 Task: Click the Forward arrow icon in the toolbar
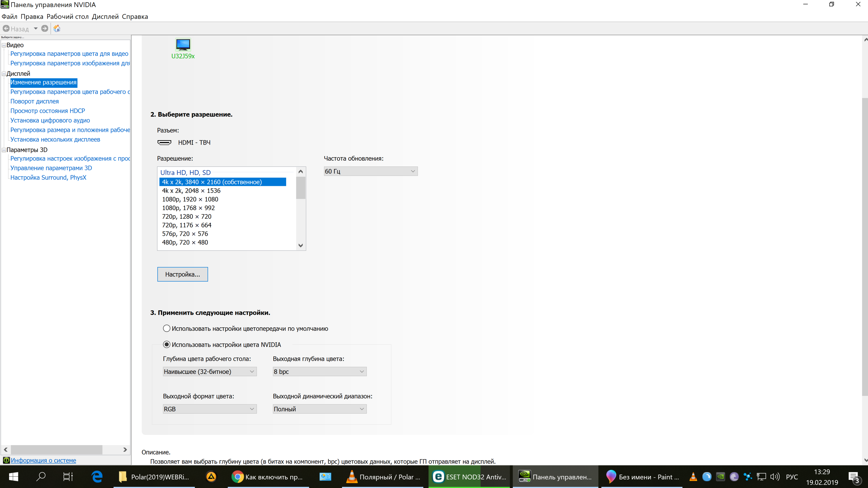(x=45, y=29)
